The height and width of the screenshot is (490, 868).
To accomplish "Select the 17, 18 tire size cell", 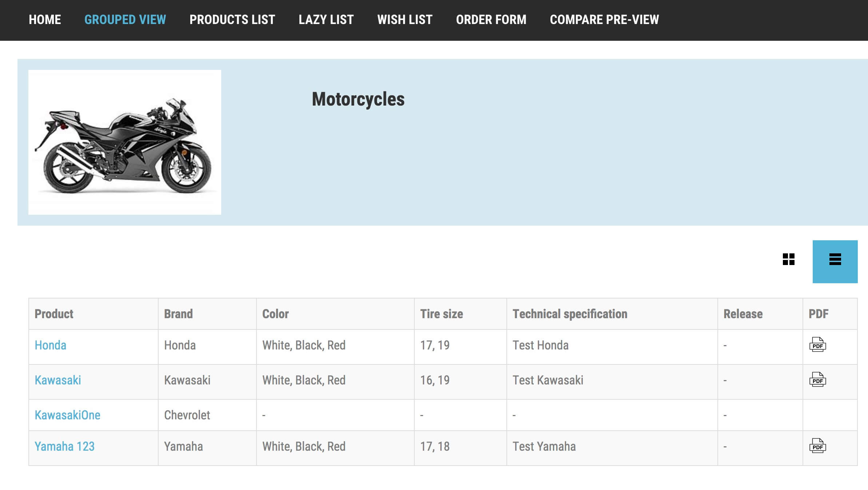I will coord(461,448).
